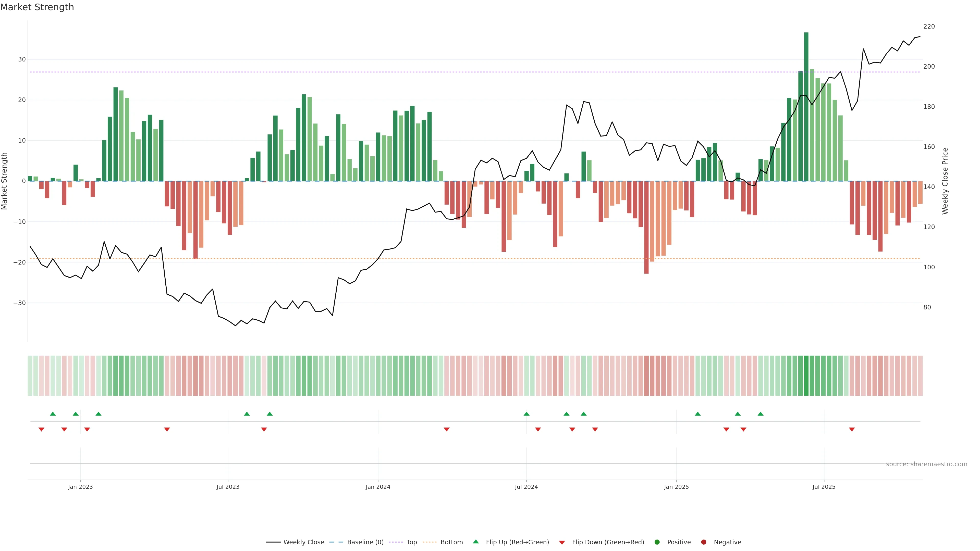Click darkest green cell in heatmap strip
Viewport: 980px width, 551px height.
coord(806,376)
